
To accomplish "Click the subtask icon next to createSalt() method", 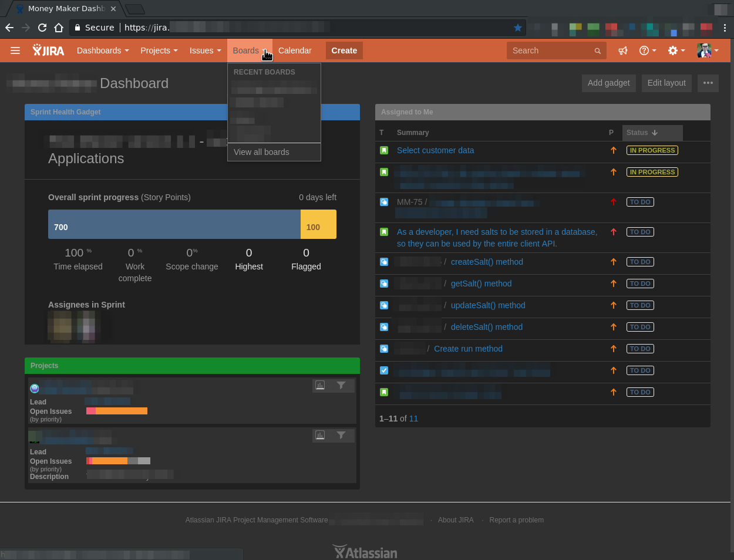I will coord(384,262).
